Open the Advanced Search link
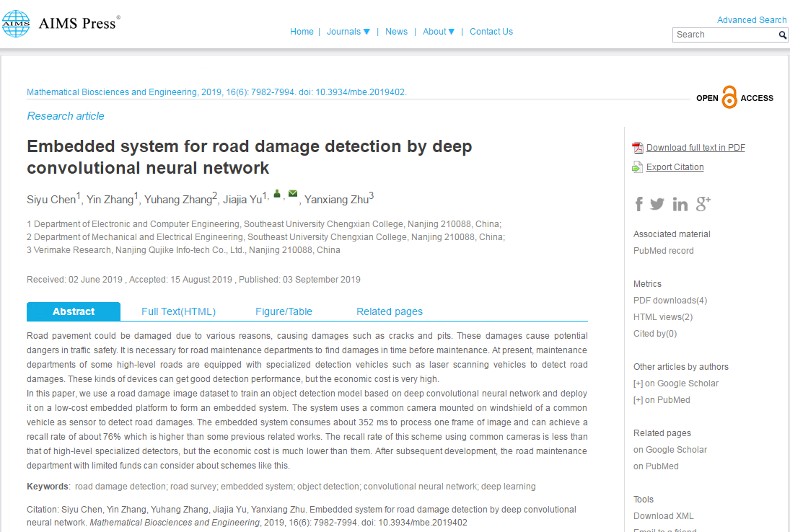Screen dimensions: 790x532 click(751, 20)
